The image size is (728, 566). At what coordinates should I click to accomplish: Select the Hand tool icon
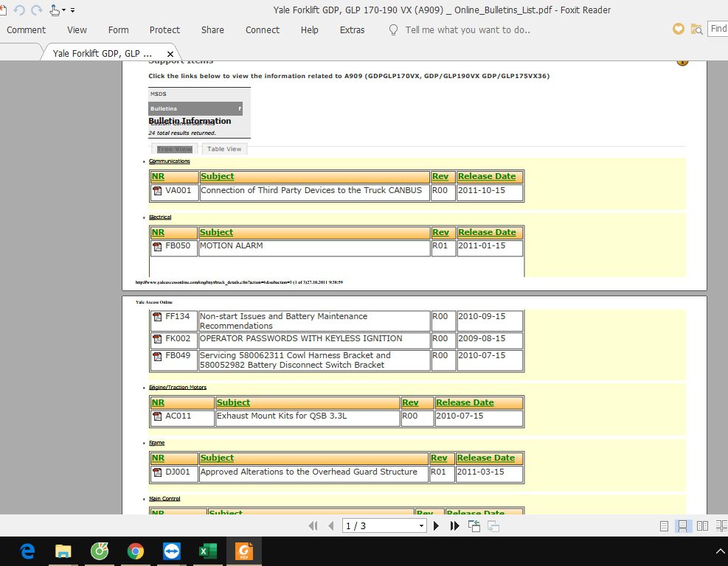[55, 10]
